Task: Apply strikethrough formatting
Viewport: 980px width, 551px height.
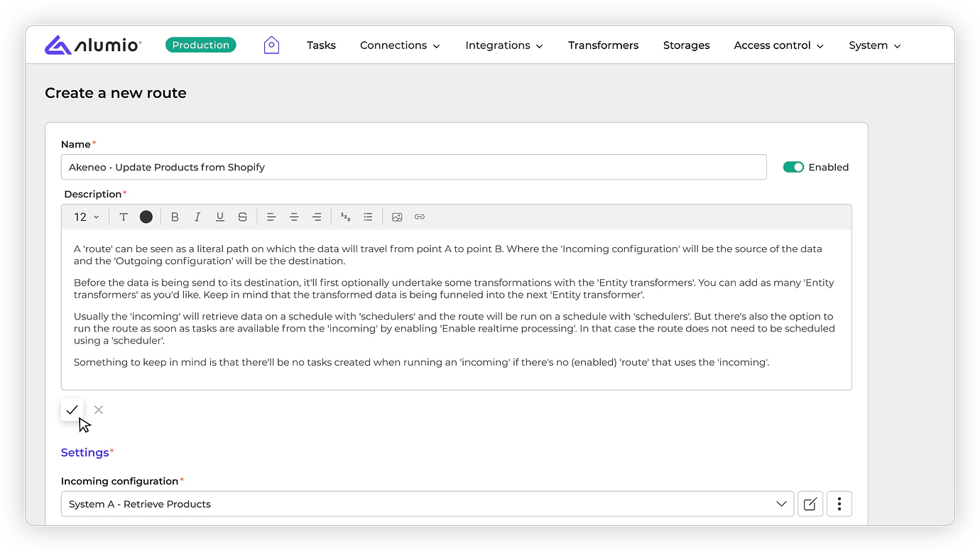Action: coord(243,217)
